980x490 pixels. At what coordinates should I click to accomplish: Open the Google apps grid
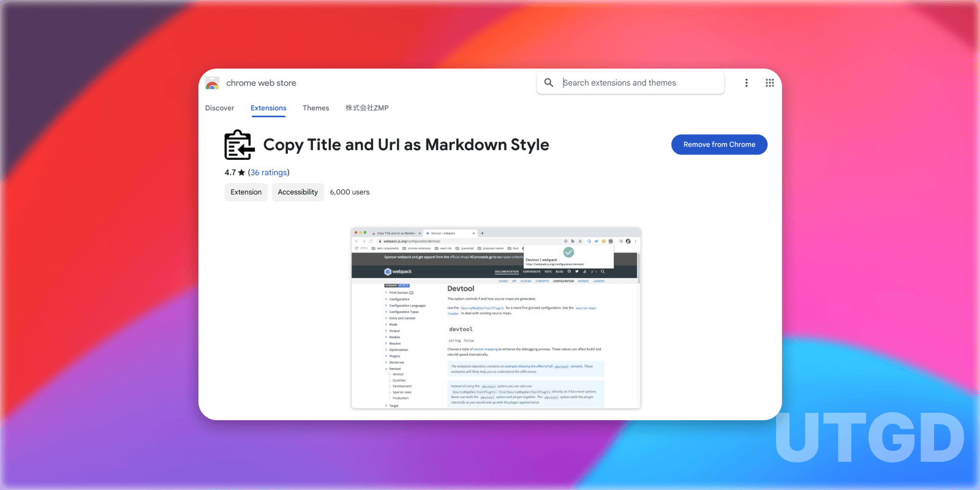click(x=770, y=83)
